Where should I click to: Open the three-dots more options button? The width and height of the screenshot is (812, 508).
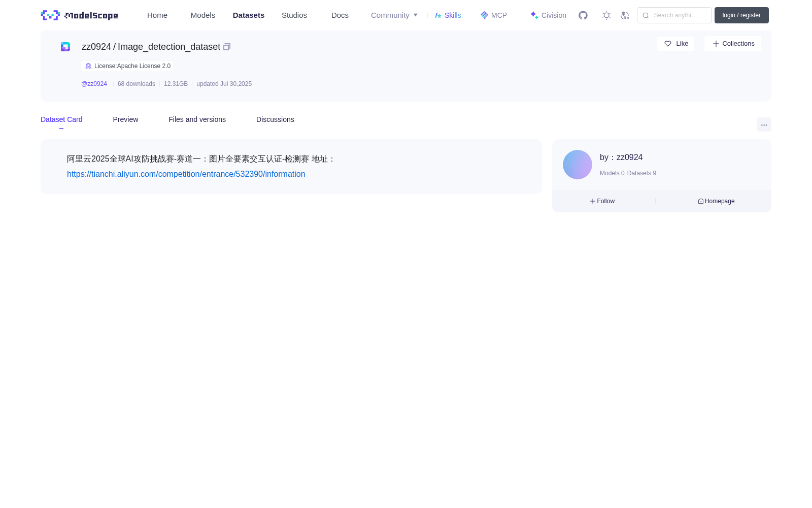tap(764, 124)
